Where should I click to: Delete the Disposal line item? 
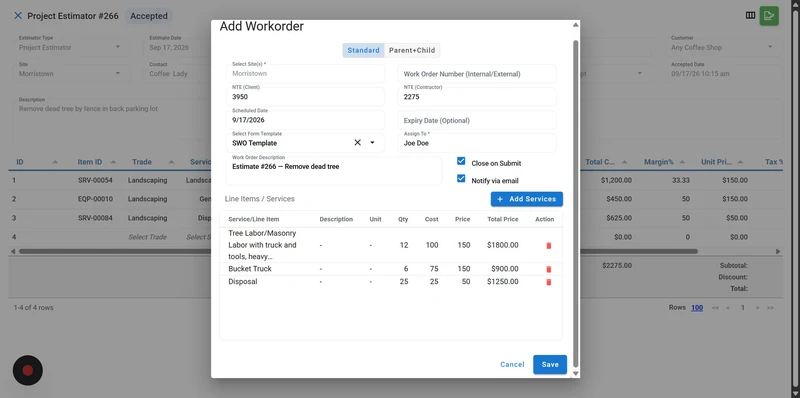[x=548, y=282]
